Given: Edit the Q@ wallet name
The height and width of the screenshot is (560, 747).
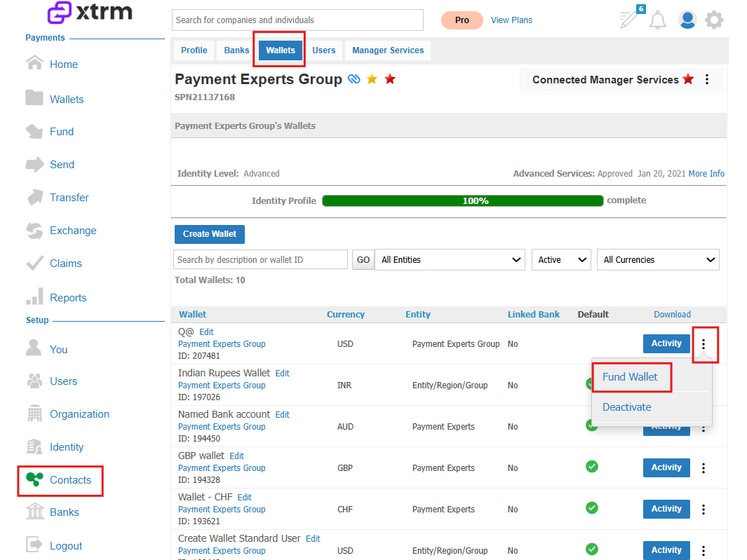Looking at the screenshot, I should [x=206, y=332].
